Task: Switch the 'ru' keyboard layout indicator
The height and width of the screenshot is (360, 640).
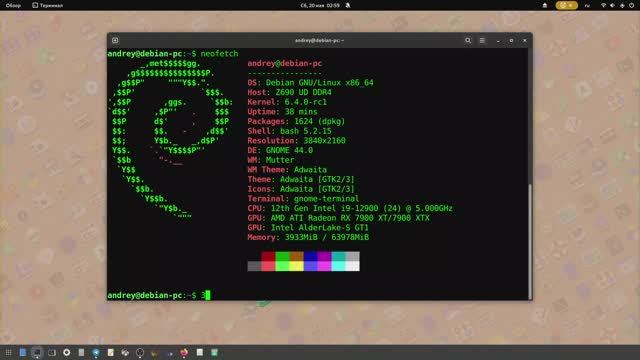Action: [x=587, y=5]
